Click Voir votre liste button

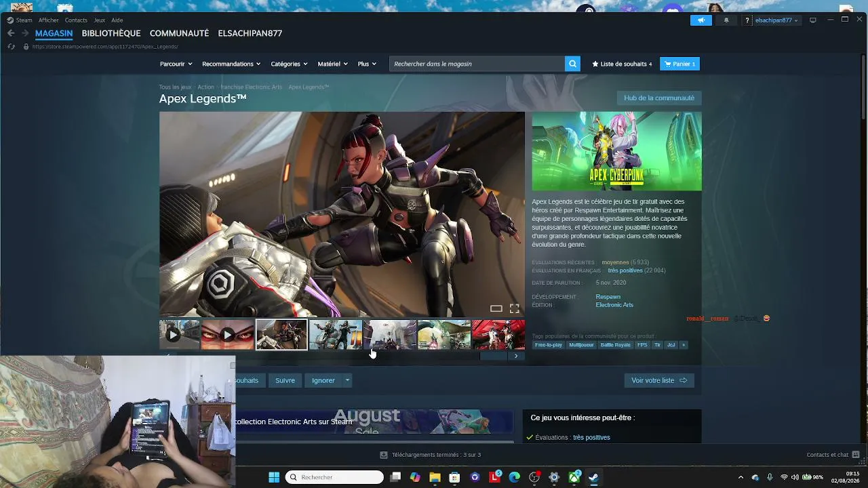659,380
